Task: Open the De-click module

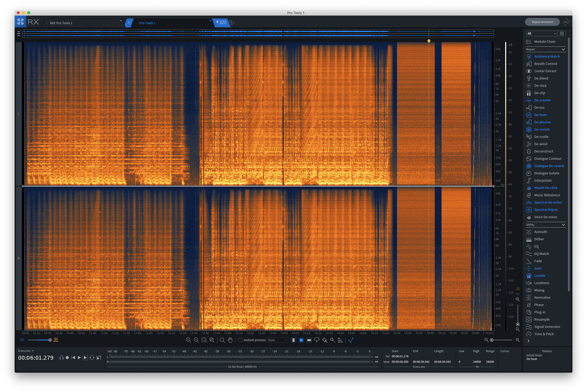Action: tap(540, 86)
